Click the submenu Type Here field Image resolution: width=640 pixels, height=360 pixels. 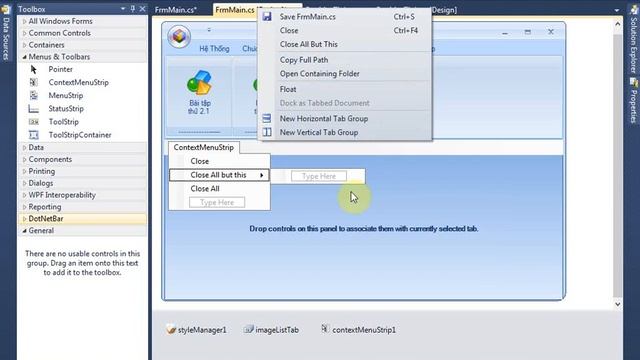pyautogui.click(x=319, y=176)
